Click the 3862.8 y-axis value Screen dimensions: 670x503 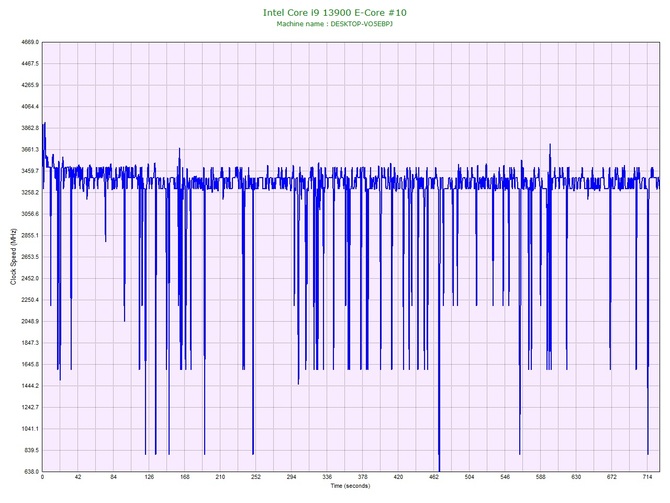coord(30,128)
